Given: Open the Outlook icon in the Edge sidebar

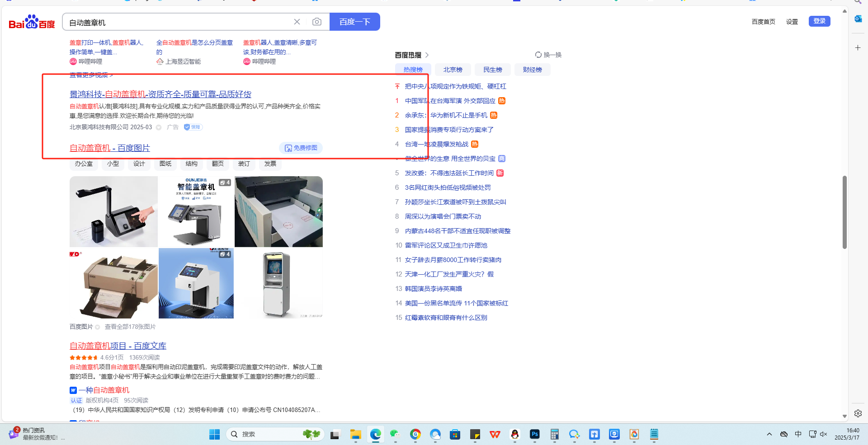Looking at the screenshot, I should pos(858,19).
